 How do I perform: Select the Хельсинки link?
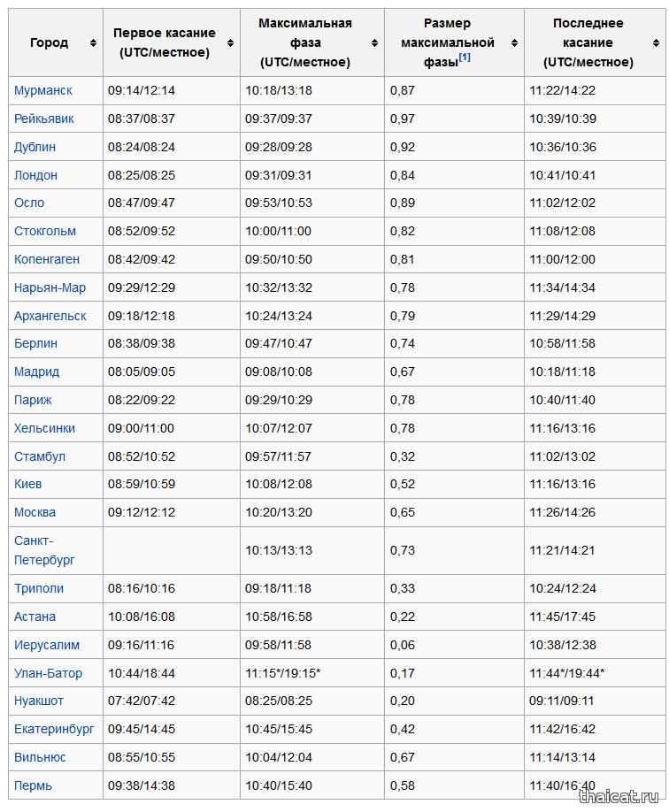click(x=44, y=428)
